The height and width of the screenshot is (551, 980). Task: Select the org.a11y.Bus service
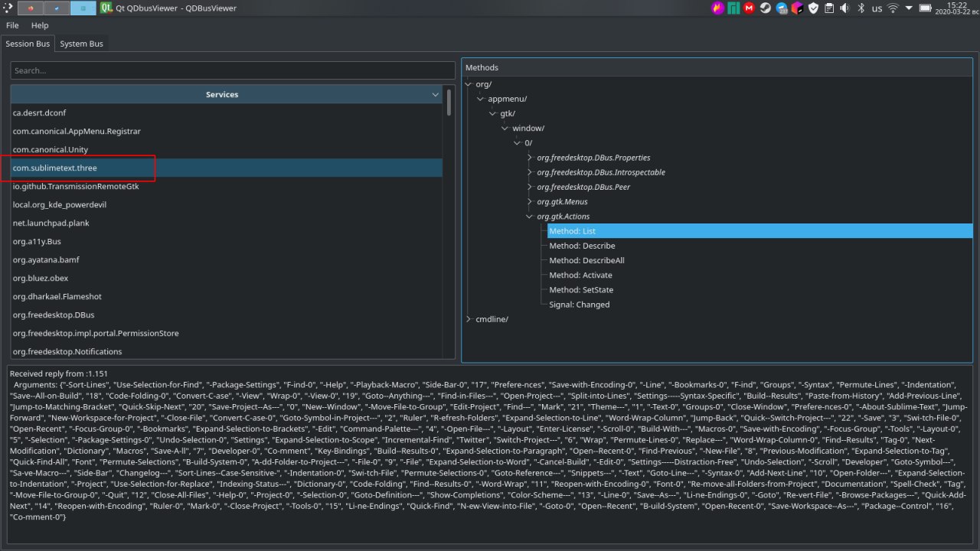coord(227,241)
